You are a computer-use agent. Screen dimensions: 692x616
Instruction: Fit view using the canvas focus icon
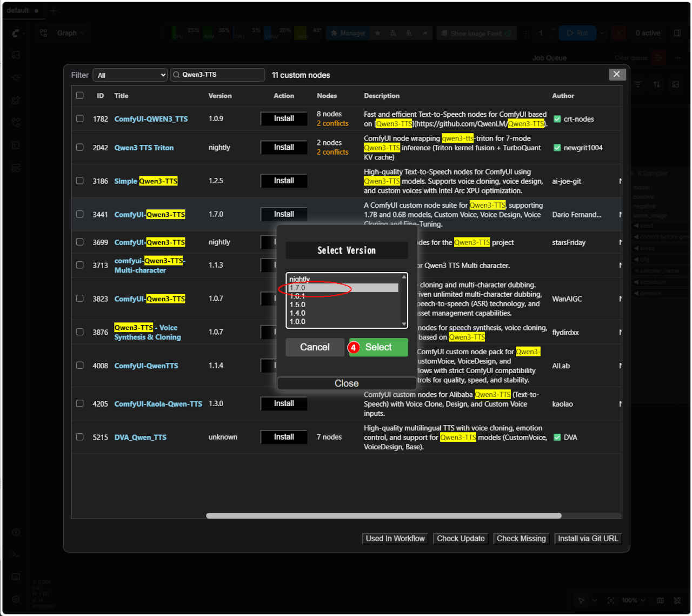pyautogui.click(x=611, y=600)
